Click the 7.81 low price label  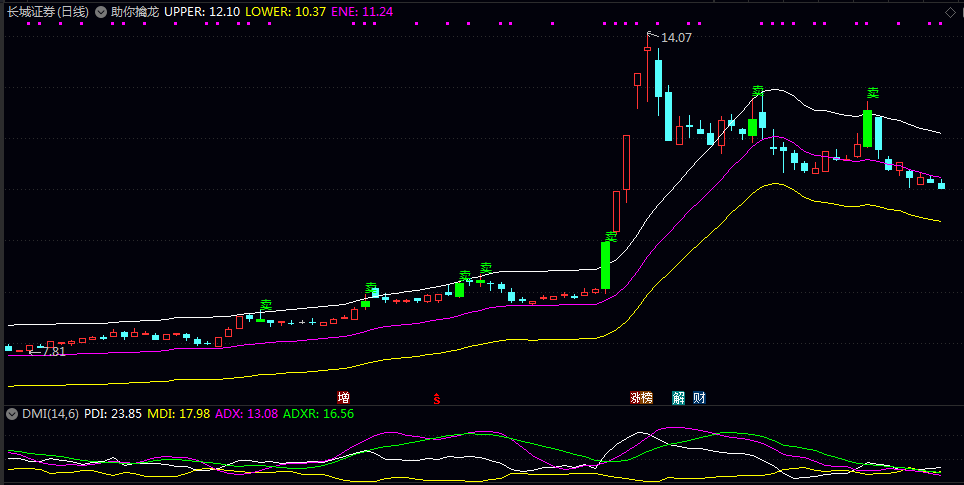point(54,352)
